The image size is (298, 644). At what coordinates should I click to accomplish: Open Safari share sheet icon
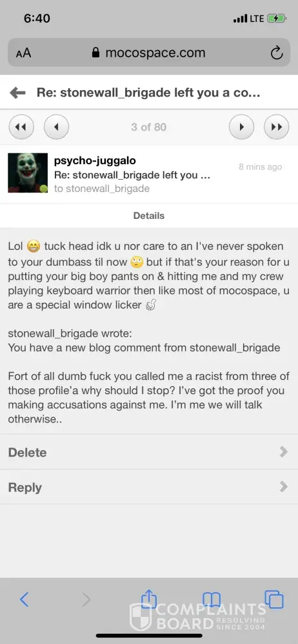149,599
